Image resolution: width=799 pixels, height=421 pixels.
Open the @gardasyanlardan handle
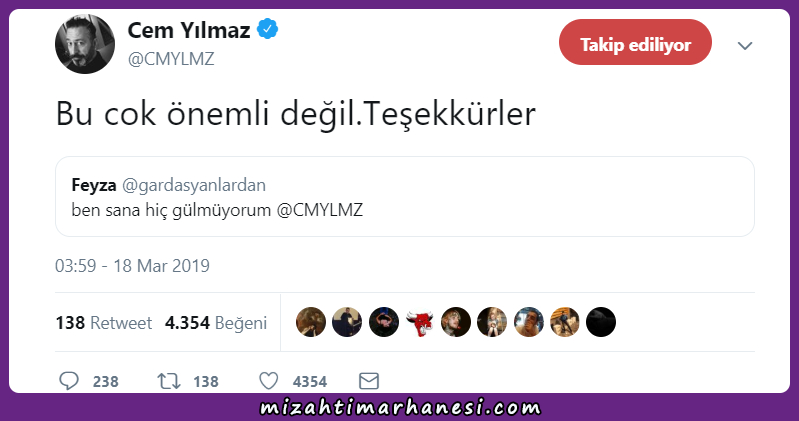(194, 185)
